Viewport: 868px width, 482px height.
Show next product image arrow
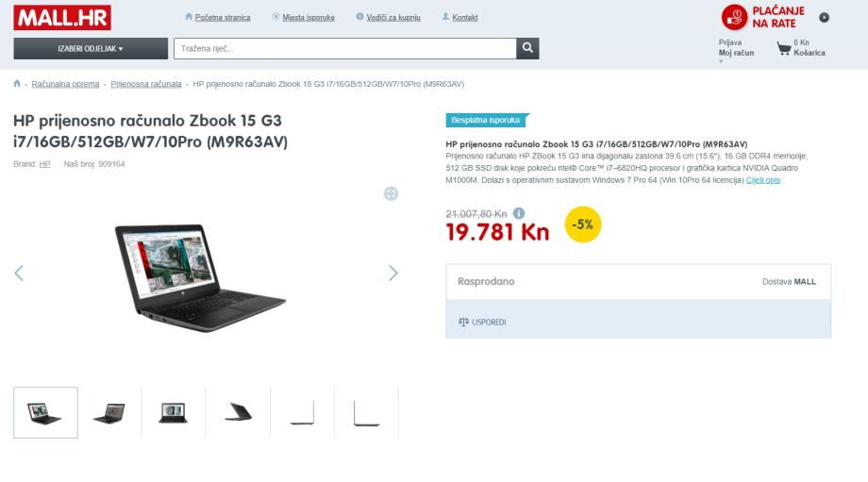point(393,273)
